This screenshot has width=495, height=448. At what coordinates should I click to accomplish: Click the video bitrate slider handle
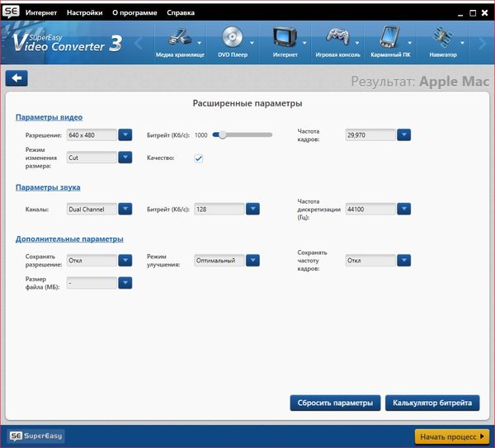click(223, 135)
